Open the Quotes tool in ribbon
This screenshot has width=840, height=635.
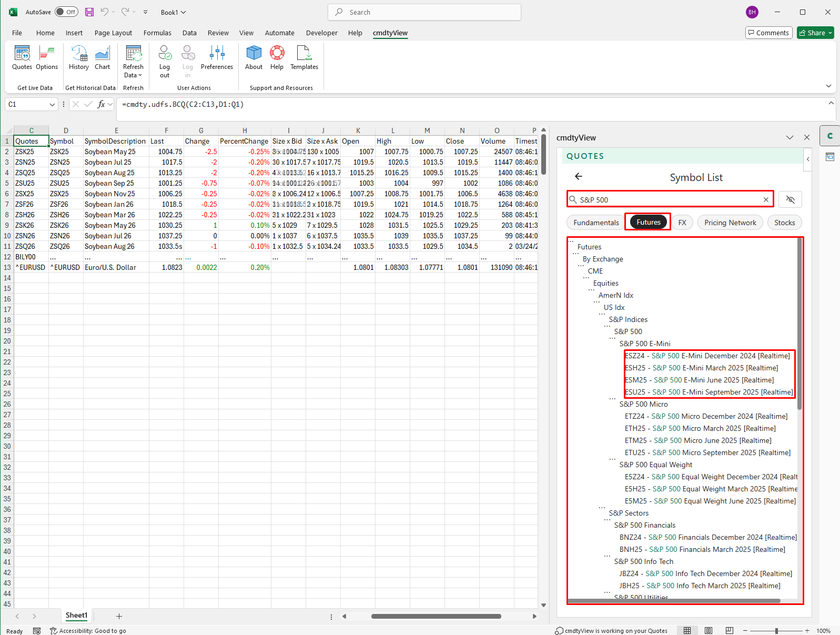[22, 58]
